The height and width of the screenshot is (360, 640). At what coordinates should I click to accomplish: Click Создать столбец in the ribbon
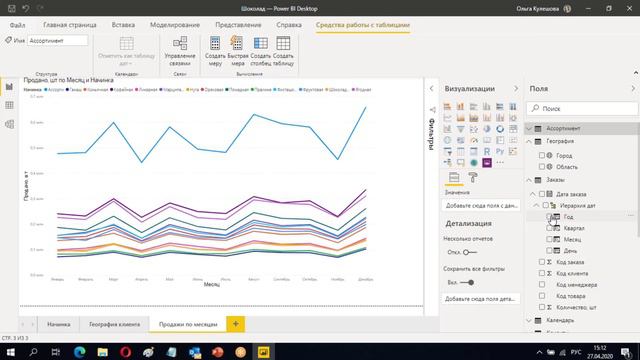click(260, 51)
